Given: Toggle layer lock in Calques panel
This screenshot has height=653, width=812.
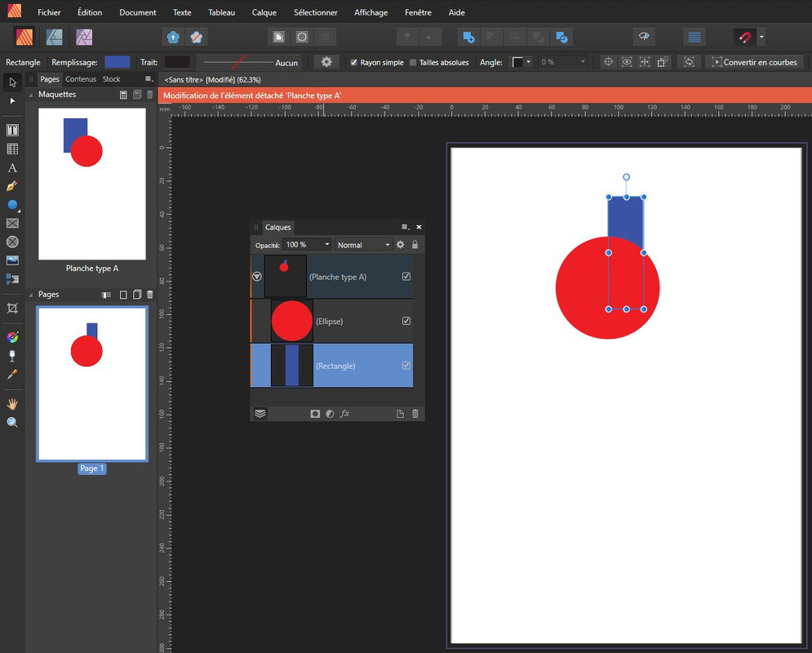Looking at the screenshot, I should click(x=415, y=244).
